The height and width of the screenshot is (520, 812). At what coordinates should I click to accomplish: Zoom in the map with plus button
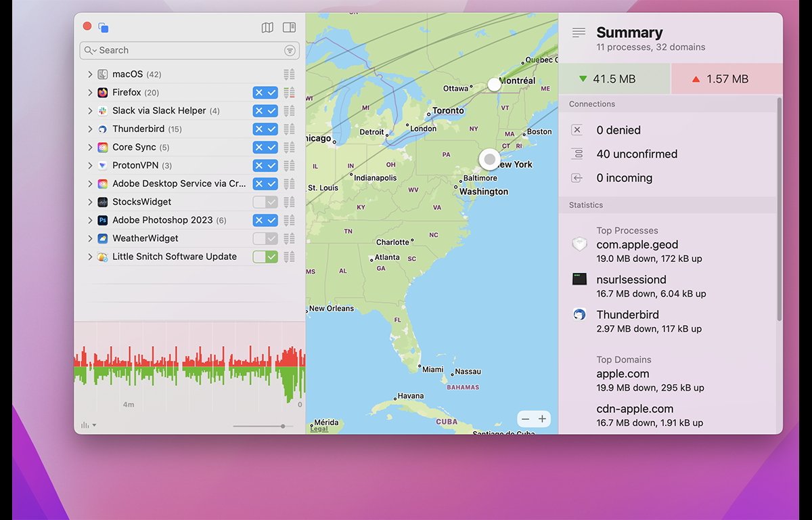[x=542, y=419]
